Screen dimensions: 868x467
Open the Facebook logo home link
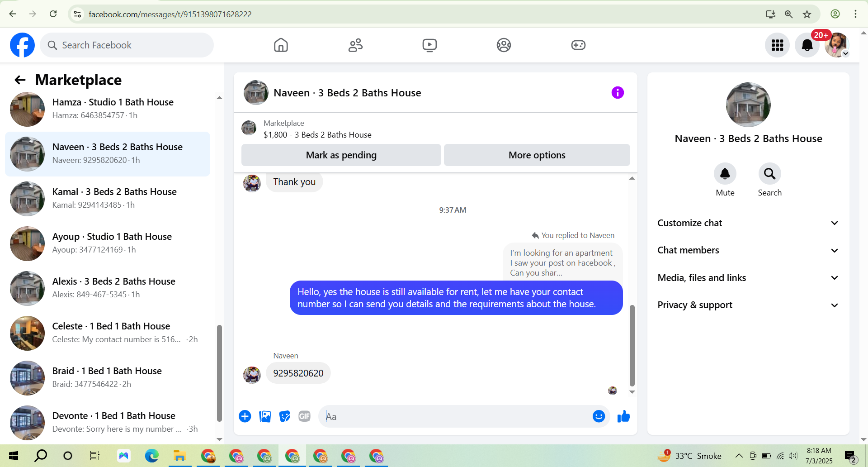pyautogui.click(x=22, y=45)
